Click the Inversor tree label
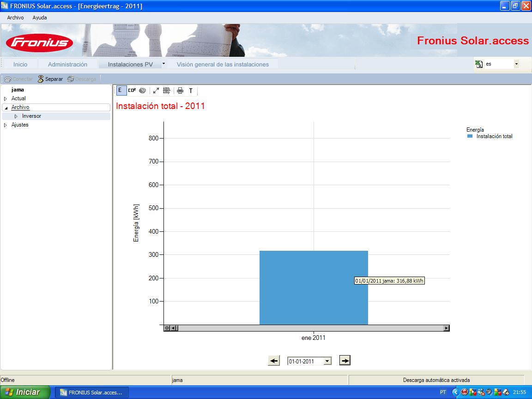 [31, 116]
